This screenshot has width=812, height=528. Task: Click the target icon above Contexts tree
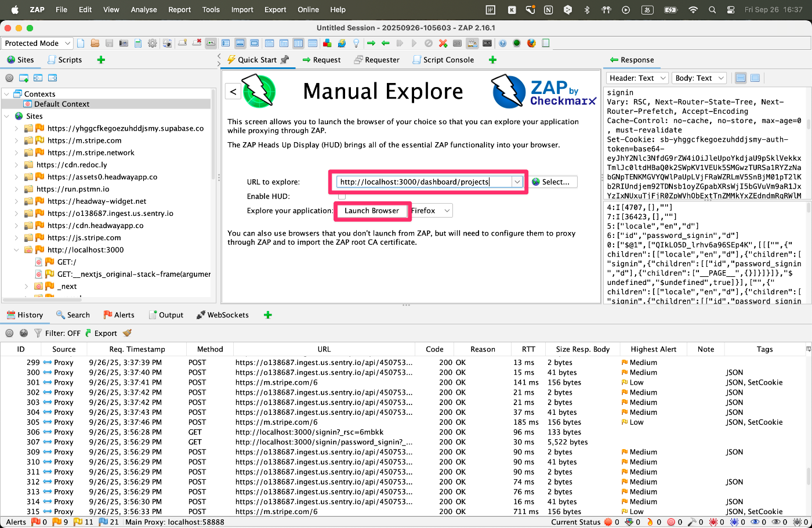(9, 78)
